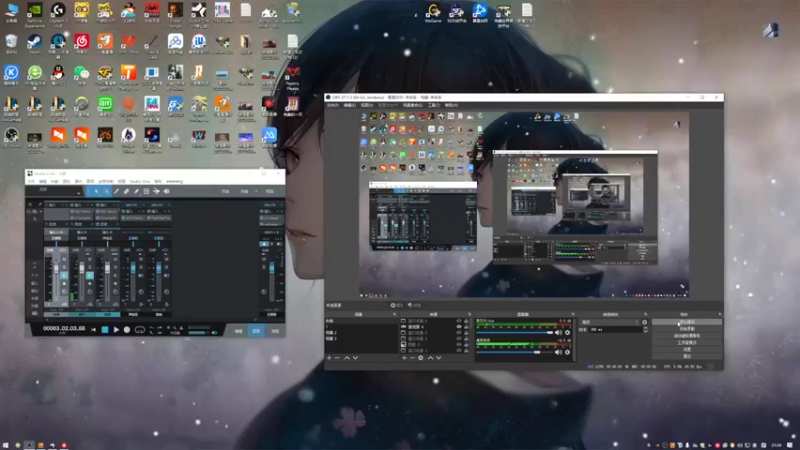Lock the first OBS source
The height and width of the screenshot is (450, 800).
(466, 321)
